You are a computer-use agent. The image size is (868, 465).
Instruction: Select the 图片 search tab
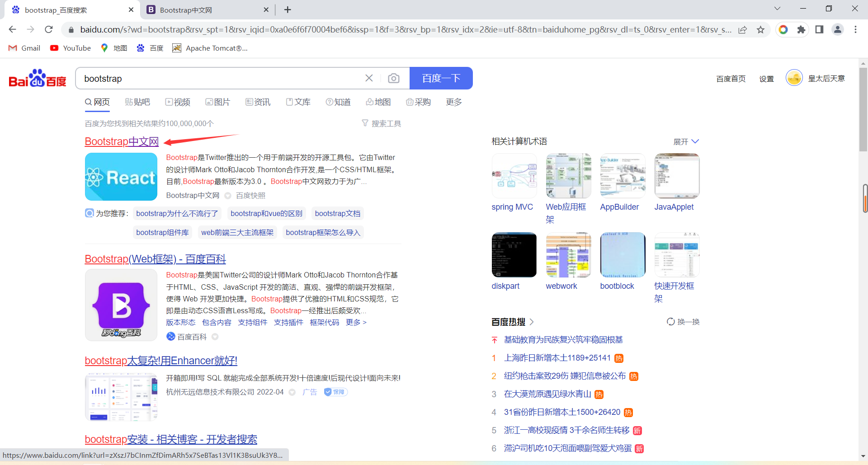click(x=217, y=102)
